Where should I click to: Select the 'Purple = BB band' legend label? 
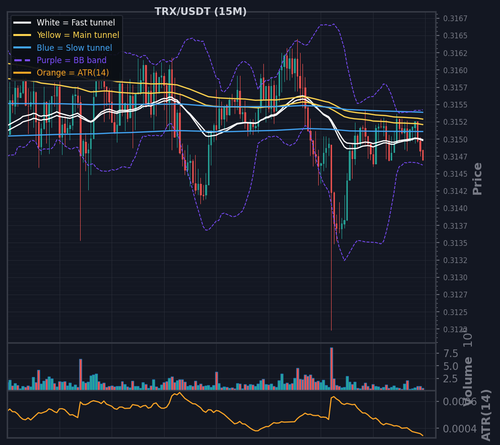pyautogui.click(x=72, y=60)
